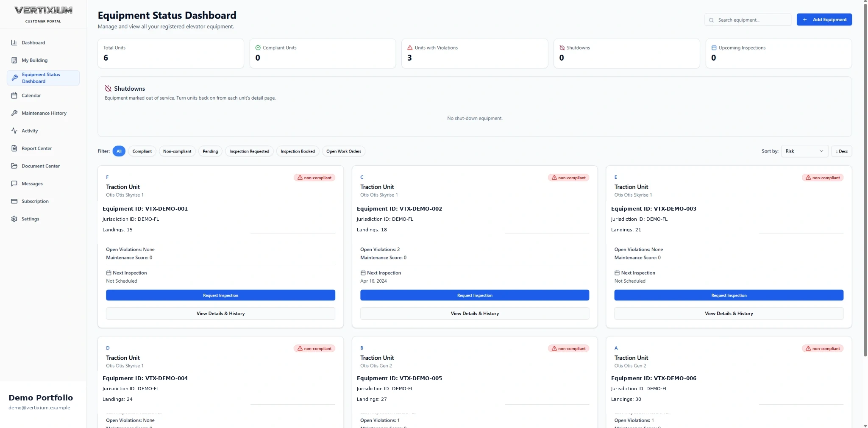Click the non-compliant badge on VTX-DEMO-004
The width and height of the screenshot is (868, 428).
point(314,348)
